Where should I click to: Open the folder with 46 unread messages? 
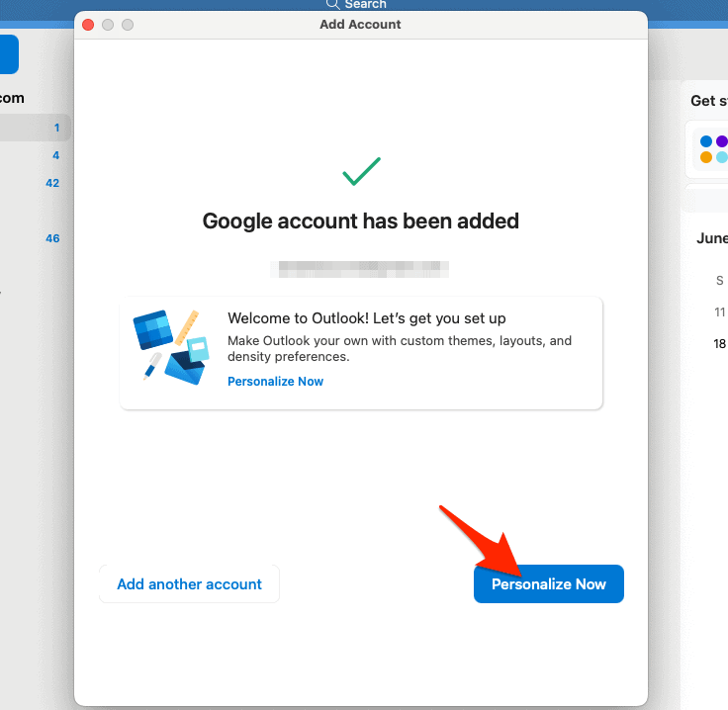coord(35,238)
